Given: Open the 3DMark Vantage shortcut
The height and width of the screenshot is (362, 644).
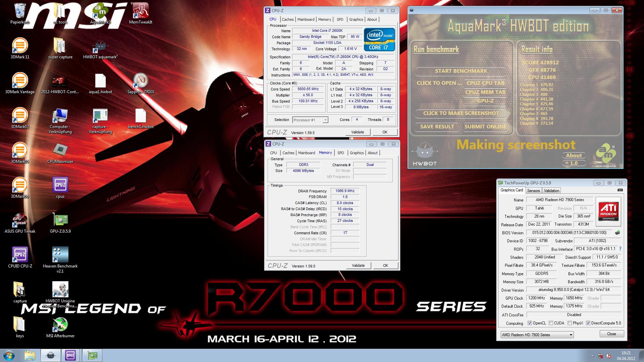Looking at the screenshot, I should tap(20, 83).
